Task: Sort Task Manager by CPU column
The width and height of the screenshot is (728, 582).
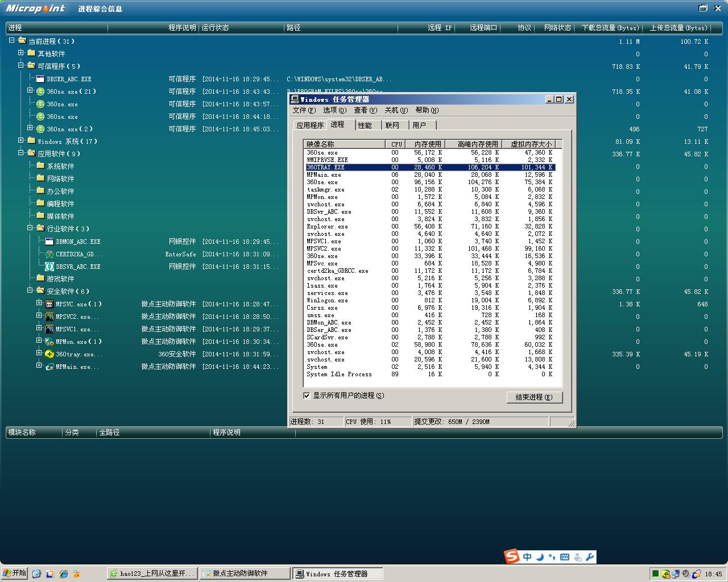Action: tap(396, 144)
